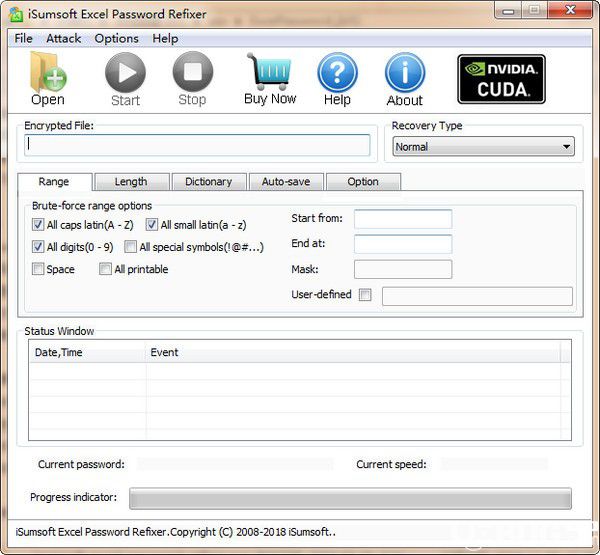Image resolution: width=600 pixels, height=555 pixels.
Task: Uncheck All small latin(a - z)
Action: (x=152, y=224)
